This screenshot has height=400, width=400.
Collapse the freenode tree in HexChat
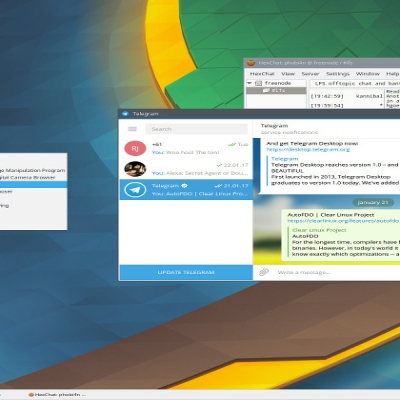point(249,83)
